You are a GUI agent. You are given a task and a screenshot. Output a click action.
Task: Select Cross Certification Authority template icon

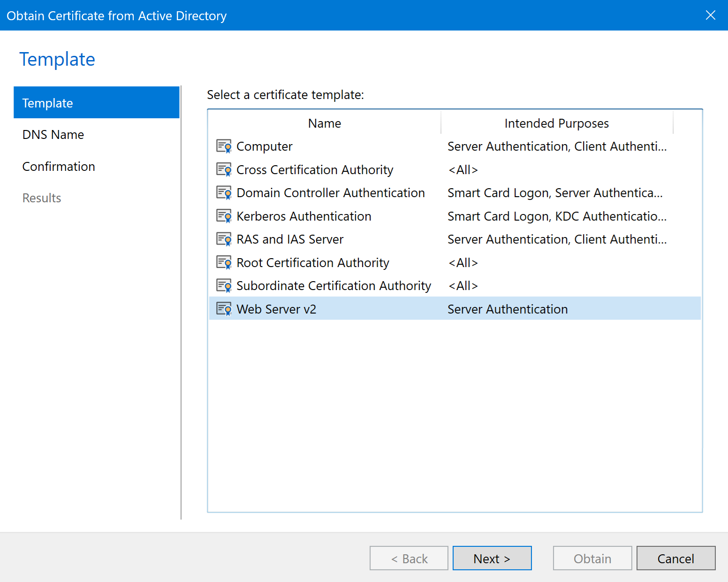coord(224,169)
